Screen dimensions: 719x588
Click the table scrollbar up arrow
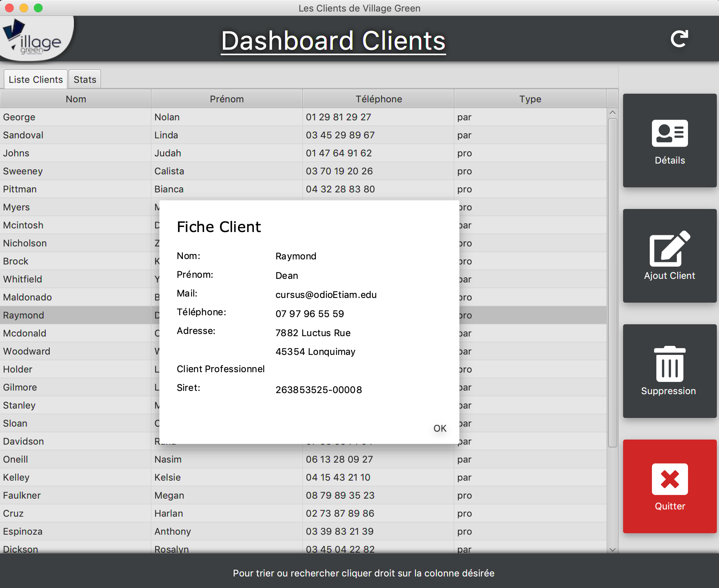(612, 113)
